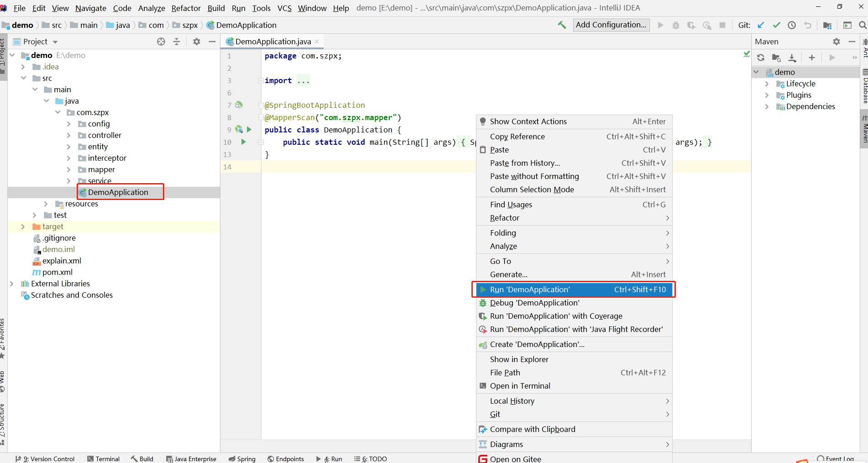The height and width of the screenshot is (463, 868).
Task: Open the Endpoints tool window
Action: pyautogui.click(x=286, y=458)
